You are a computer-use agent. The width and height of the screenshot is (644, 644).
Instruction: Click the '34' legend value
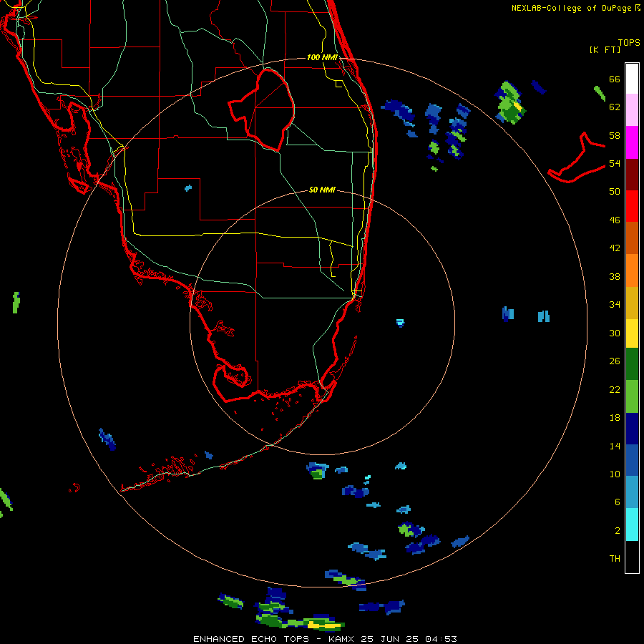[x=615, y=305]
